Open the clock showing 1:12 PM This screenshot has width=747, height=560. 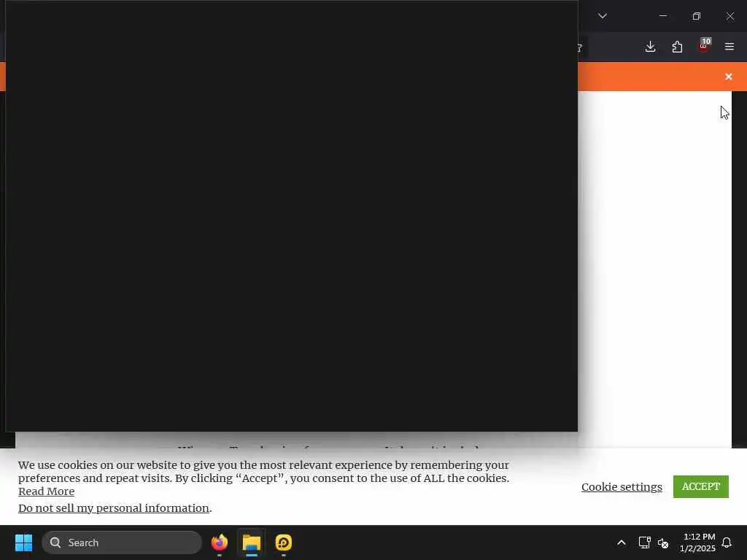click(x=698, y=542)
